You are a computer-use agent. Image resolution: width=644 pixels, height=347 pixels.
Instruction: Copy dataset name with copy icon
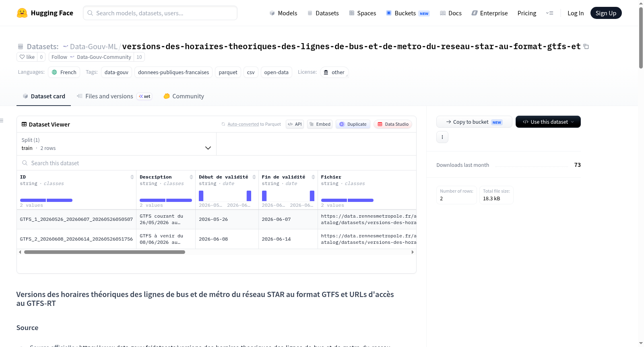586,47
